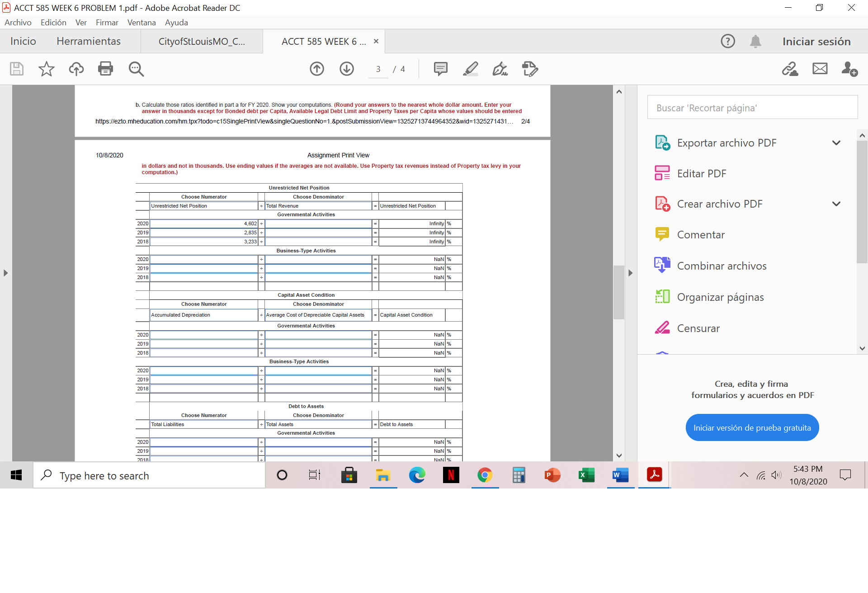Upload the file to Adobe cloud
Image resolution: width=868 pixels, height=593 pixels.
click(x=76, y=69)
